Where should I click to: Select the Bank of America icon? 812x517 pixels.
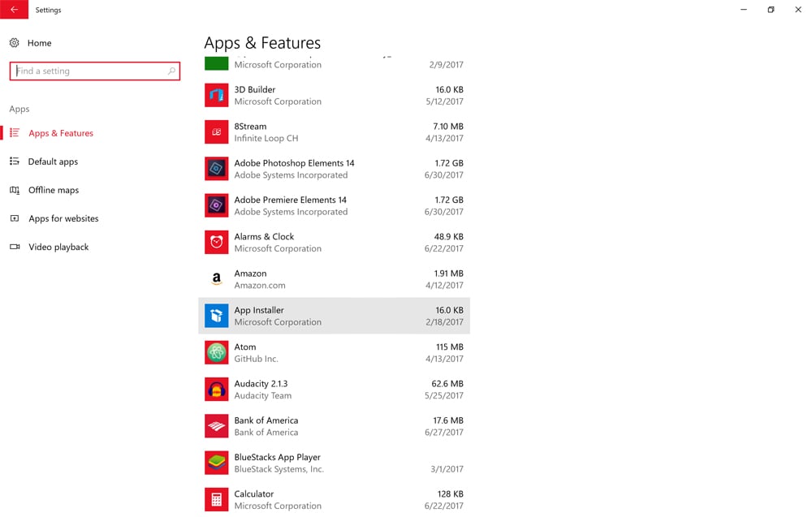tap(216, 426)
